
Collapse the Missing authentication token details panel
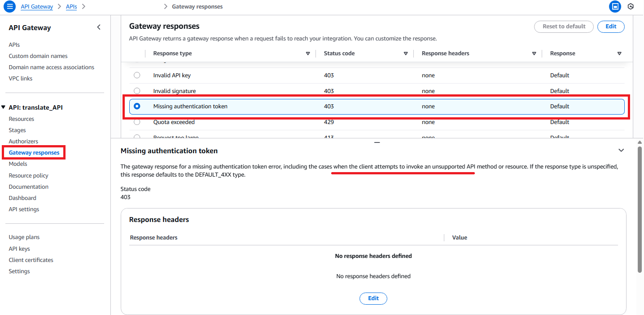point(621,150)
